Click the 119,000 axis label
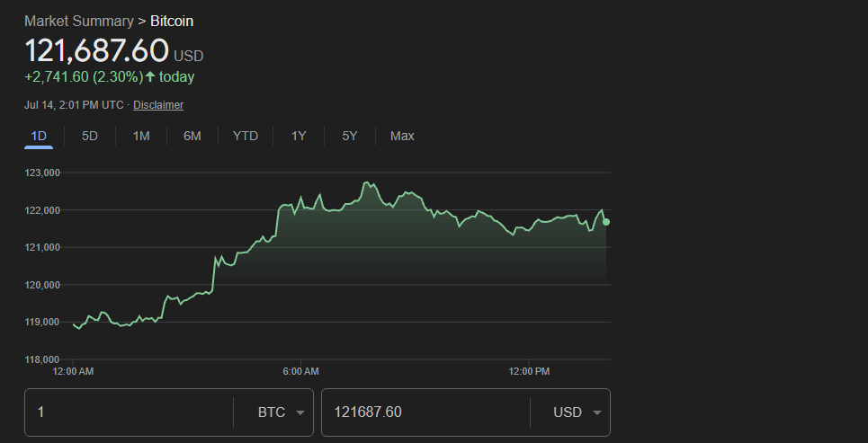Screen dimensions: 868x443 (x=42, y=322)
